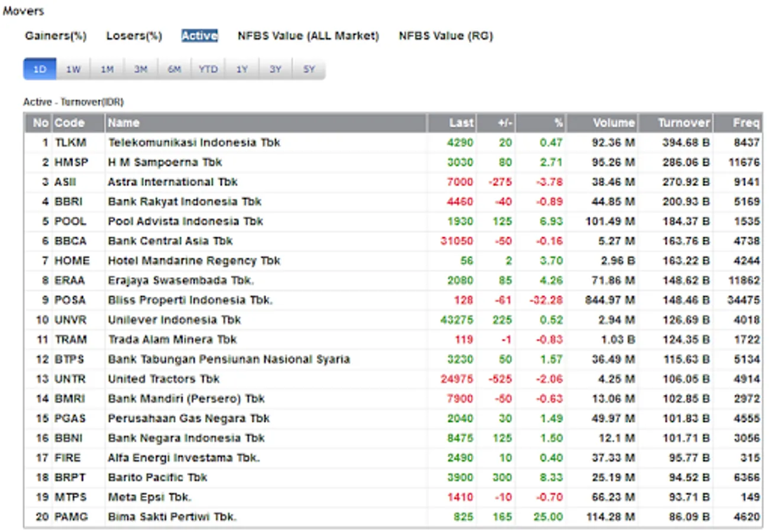
Task: Sort table by No column header
Action: (x=38, y=123)
